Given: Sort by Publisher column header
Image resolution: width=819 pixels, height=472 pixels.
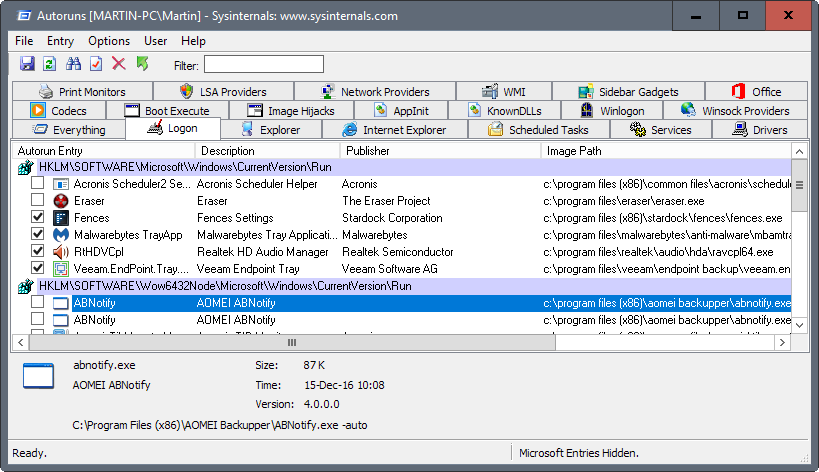Looking at the screenshot, I should [440, 151].
